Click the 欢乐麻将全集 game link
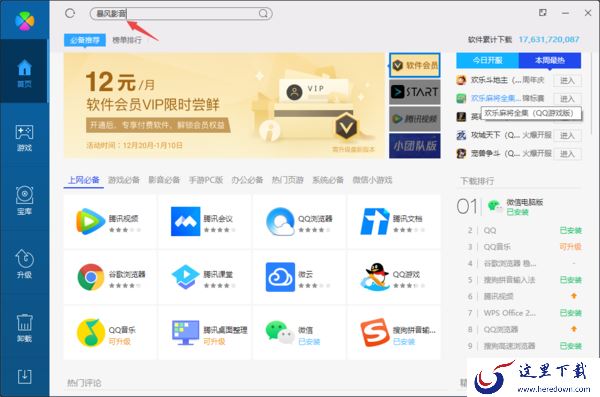Viewport: 600px width, 397px height. pos(496,98)
